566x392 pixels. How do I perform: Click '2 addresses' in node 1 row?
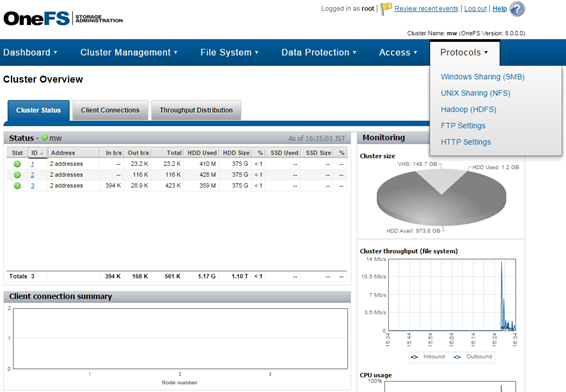pos(66,164)
